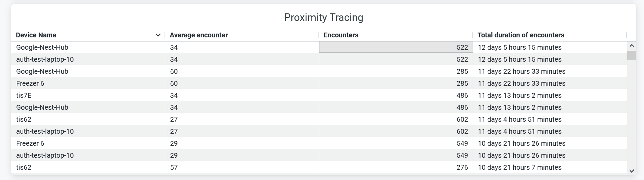Click Proximity Tracing title

point(324,17)
